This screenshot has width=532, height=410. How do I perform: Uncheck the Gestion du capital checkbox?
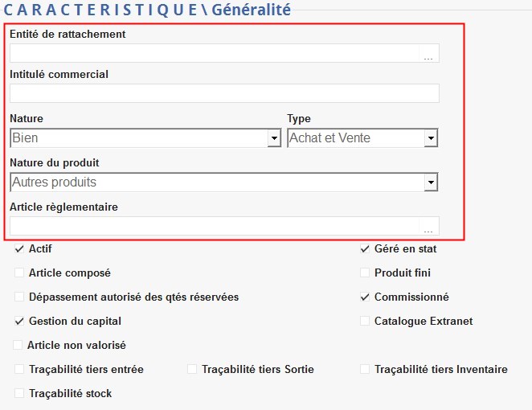point(20,322)
